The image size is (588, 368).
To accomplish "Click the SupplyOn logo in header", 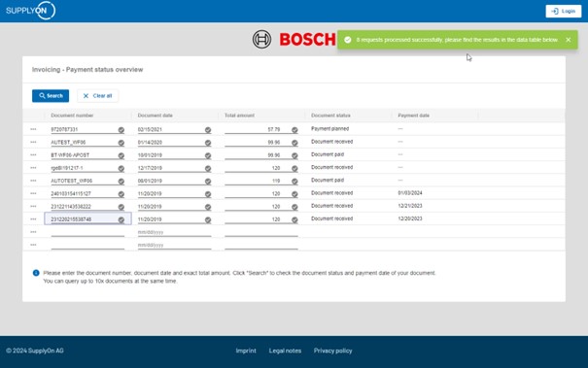I will point(30,11).
